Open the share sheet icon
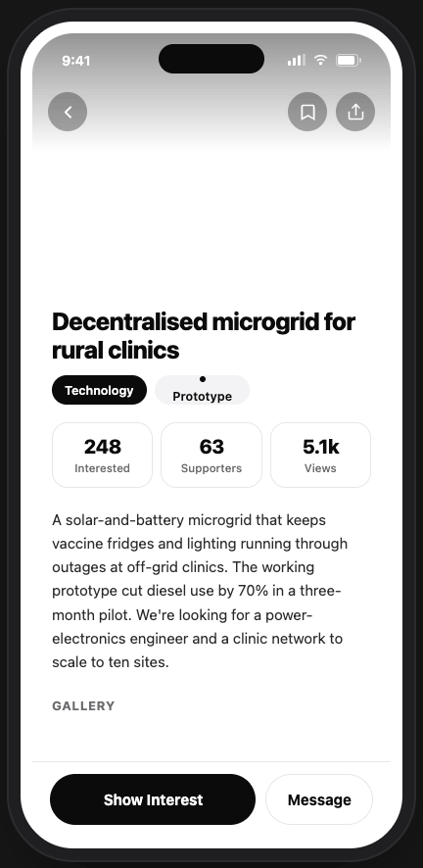Viewport: 423px width, 868px height. point(355,112)
